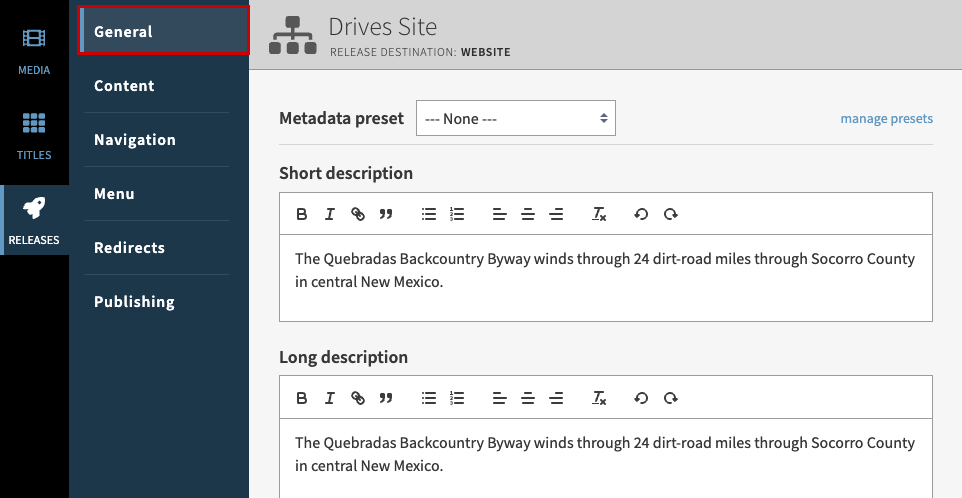Screen dimensions: 962x498
Task: Open the Titles grid section
Action: tap(34, 136)
